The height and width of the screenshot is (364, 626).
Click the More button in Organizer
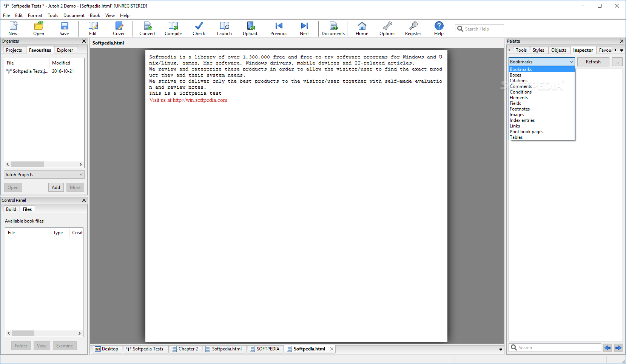coord(75,187)
